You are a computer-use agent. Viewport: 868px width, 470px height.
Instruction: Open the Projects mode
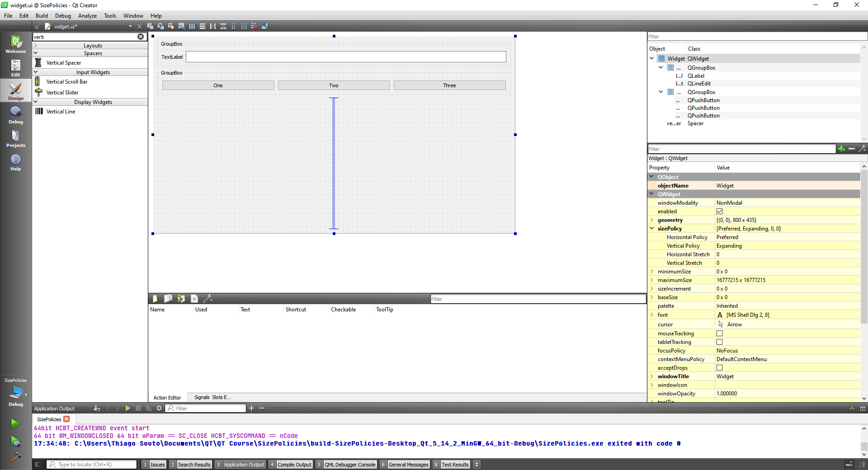pos(16,138)
